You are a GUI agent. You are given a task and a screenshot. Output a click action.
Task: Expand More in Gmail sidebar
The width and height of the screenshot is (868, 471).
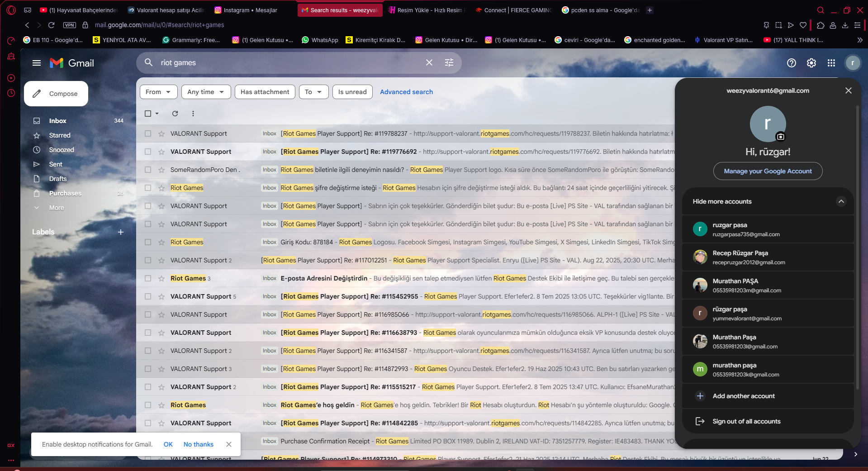coord(57,208)
